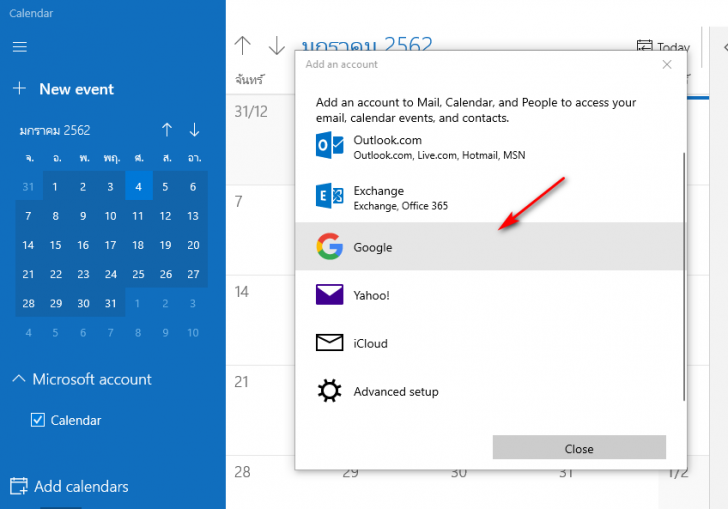Select day 15 in mini calendar

55,245
